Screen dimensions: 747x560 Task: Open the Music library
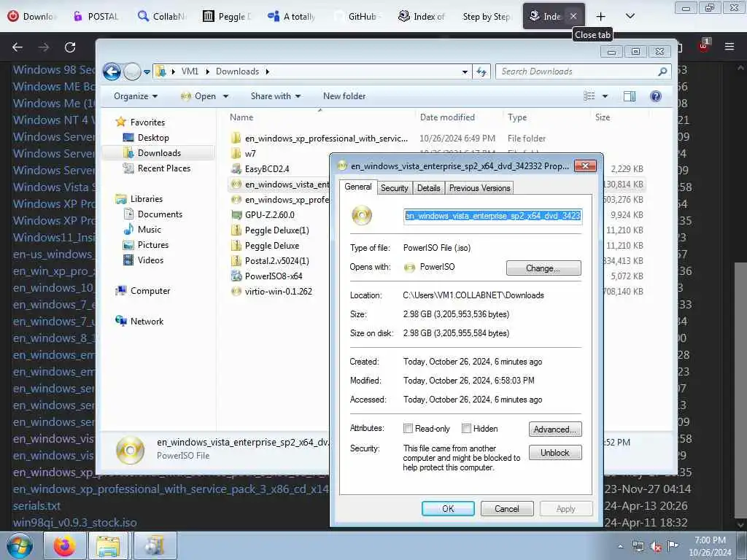coord(149,230)
